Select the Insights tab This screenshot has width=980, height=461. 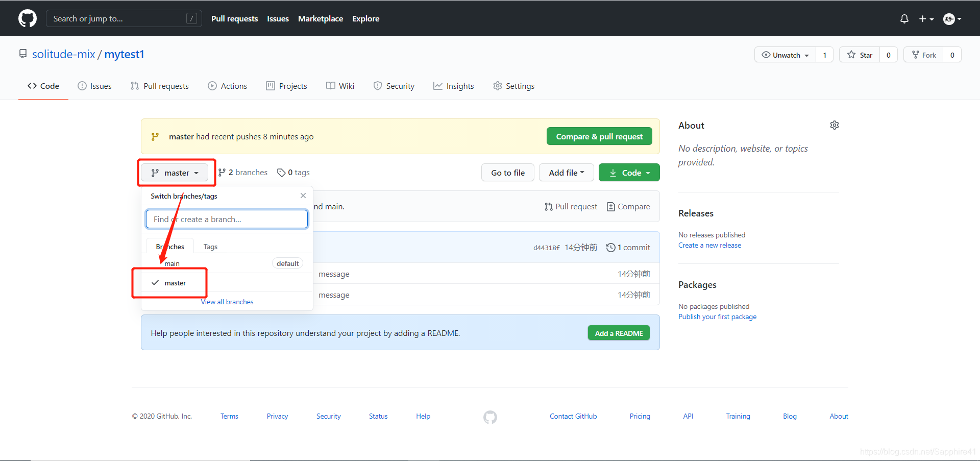[x=453, y=86]
